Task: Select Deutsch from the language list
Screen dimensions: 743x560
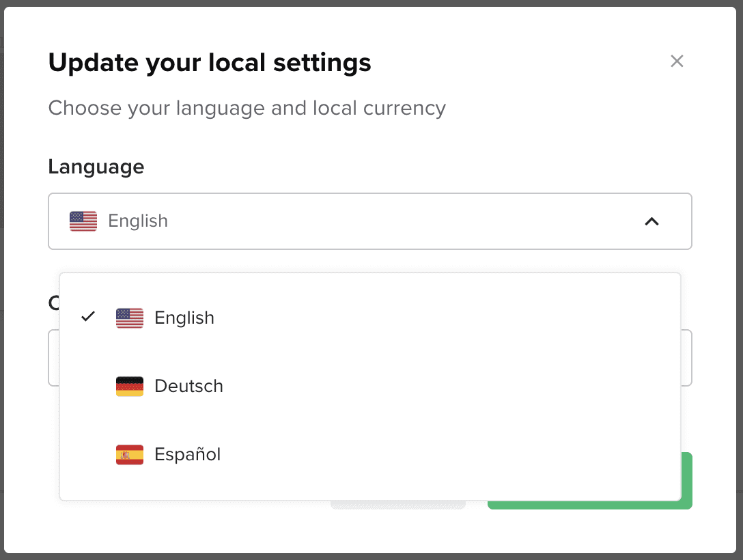Action: click(x=188, y=386)
